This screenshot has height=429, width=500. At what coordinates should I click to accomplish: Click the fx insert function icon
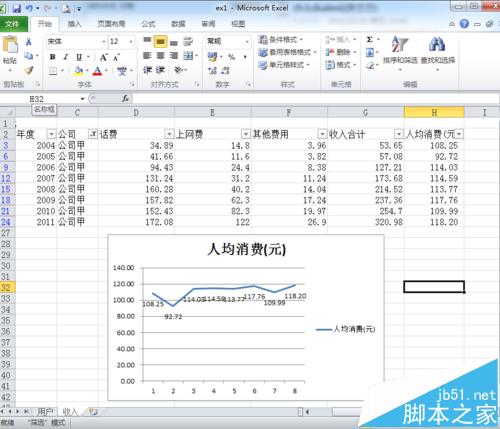[x=125, y=99]
